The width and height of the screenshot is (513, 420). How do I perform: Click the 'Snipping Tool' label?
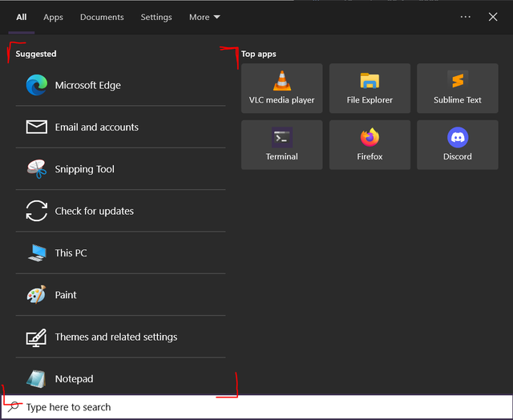[84, 169]
